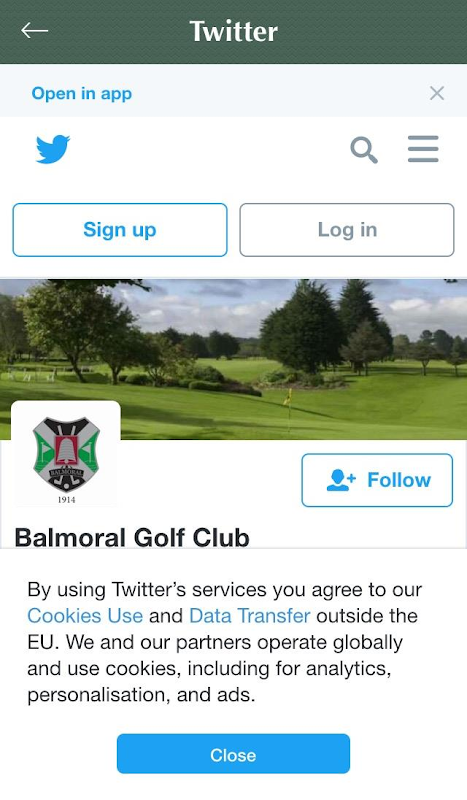This screenshot has height=800, width=467.
Task: Click the 1914 year under the crest
Action: click(66, 500)
